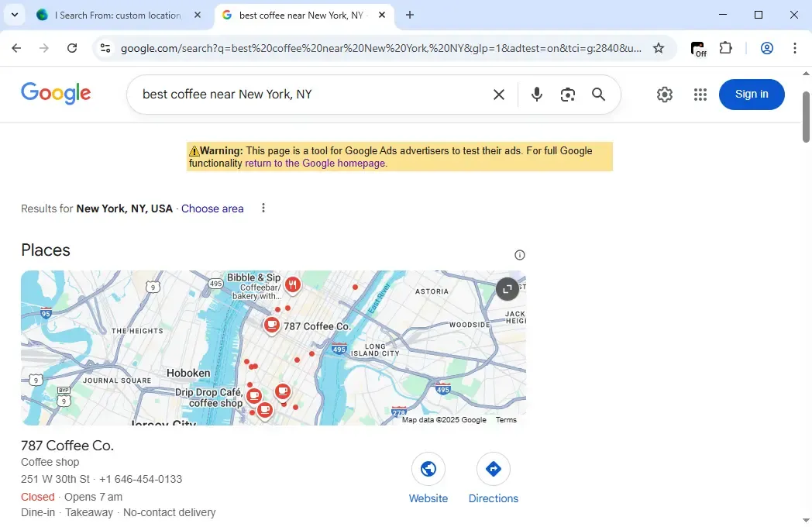Open the Places info icon
The height and width of the screenshot is (527, 812).
520,255
